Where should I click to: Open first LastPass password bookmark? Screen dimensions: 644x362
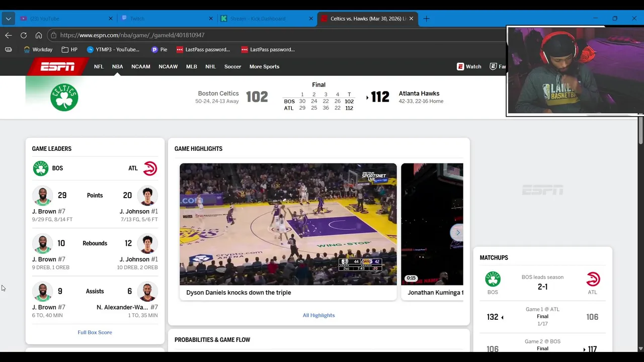[x=203, y=49]
